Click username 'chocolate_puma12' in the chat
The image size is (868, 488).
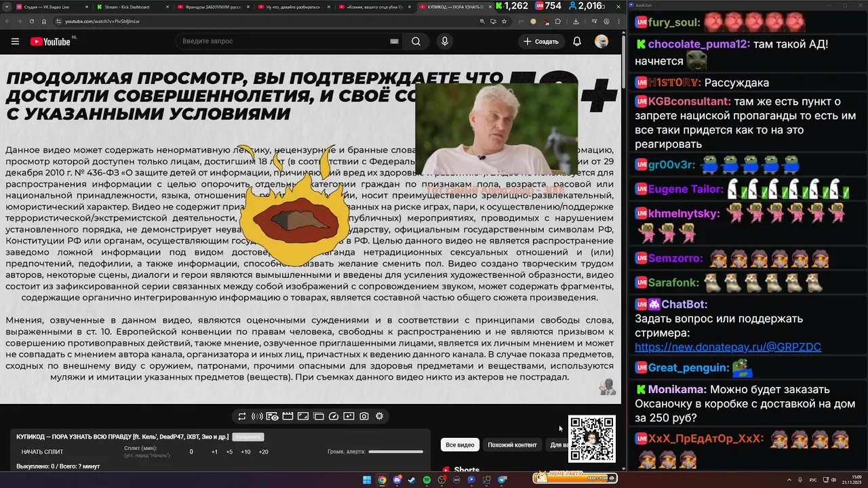pyautogui.click(x=698, y=44)
